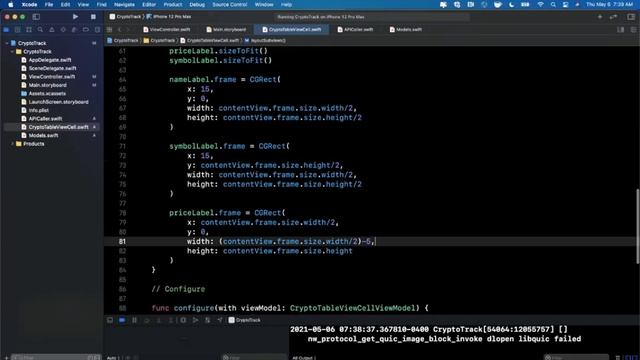This screenshot has height=360, width=640.
Task: Open the Find navigator magnifier icon
Action: pos(40,29)
